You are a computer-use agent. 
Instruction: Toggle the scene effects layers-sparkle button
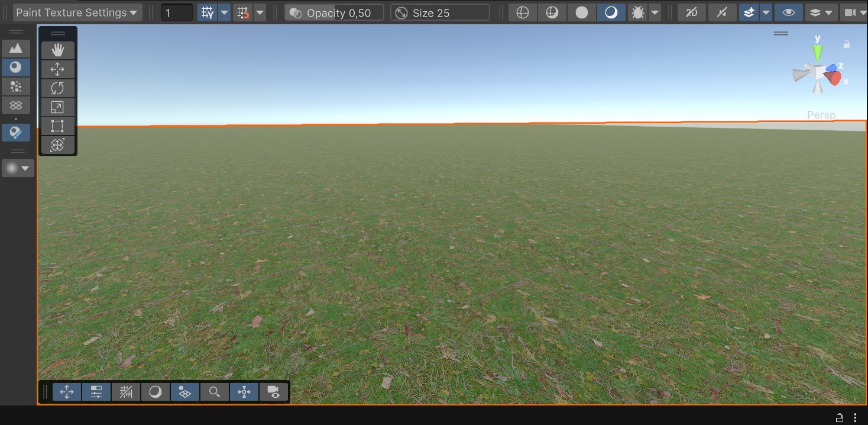(749, 12)
